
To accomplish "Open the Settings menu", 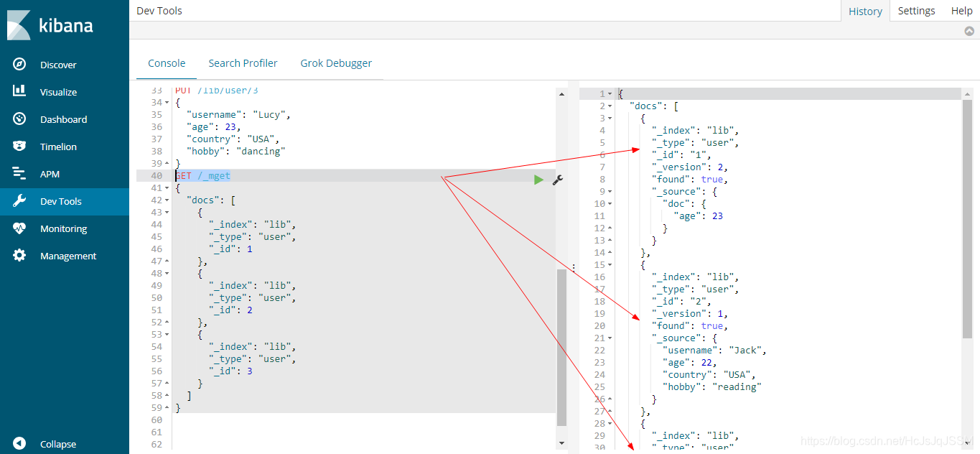I will coord(916,11).
